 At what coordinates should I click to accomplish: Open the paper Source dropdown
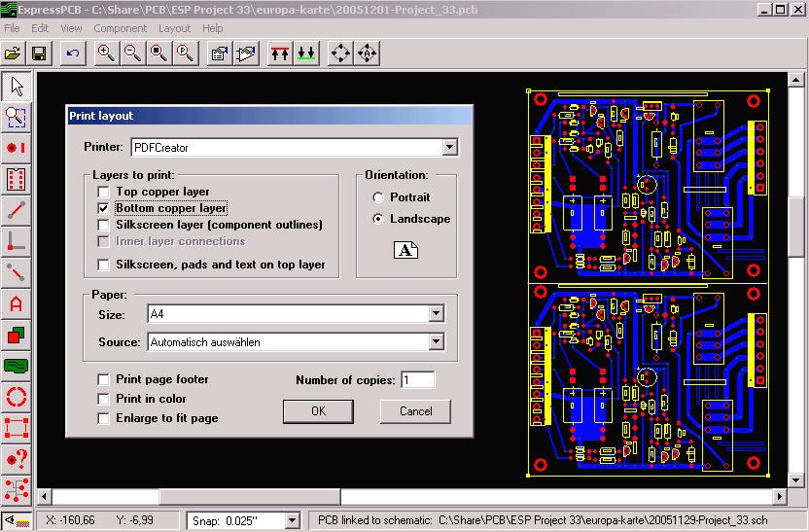436,341
